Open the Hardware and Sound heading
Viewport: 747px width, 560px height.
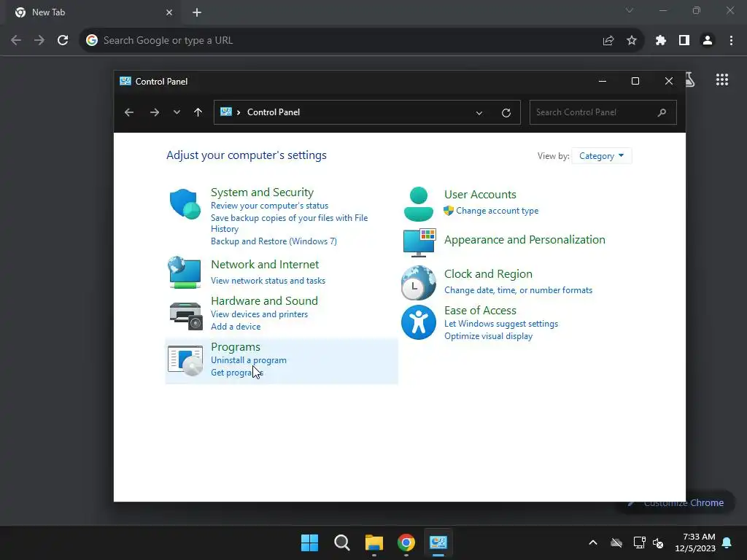click(x=264, y=301)
